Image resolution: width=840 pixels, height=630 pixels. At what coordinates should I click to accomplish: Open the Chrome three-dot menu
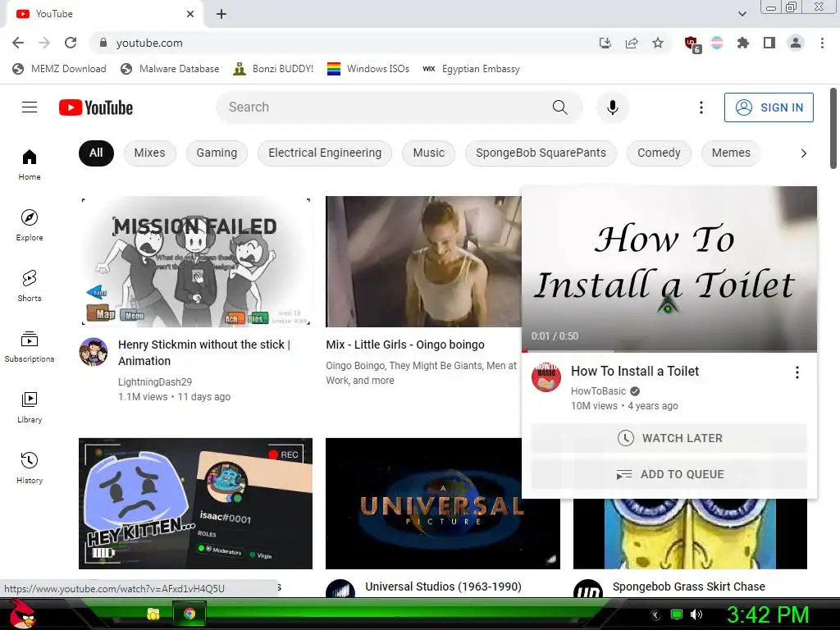pyautogui.click(x=822, y=43)
